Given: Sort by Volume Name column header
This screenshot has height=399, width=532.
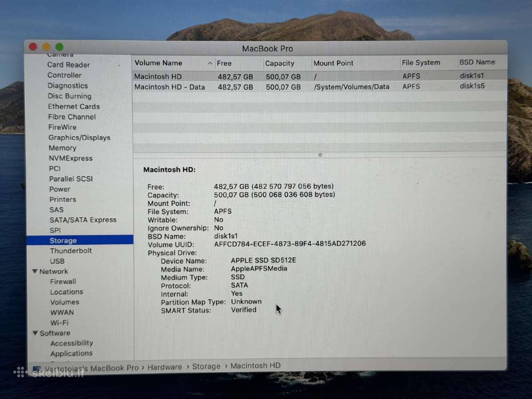Looking at the screenshot, I should tap(173, 63).
